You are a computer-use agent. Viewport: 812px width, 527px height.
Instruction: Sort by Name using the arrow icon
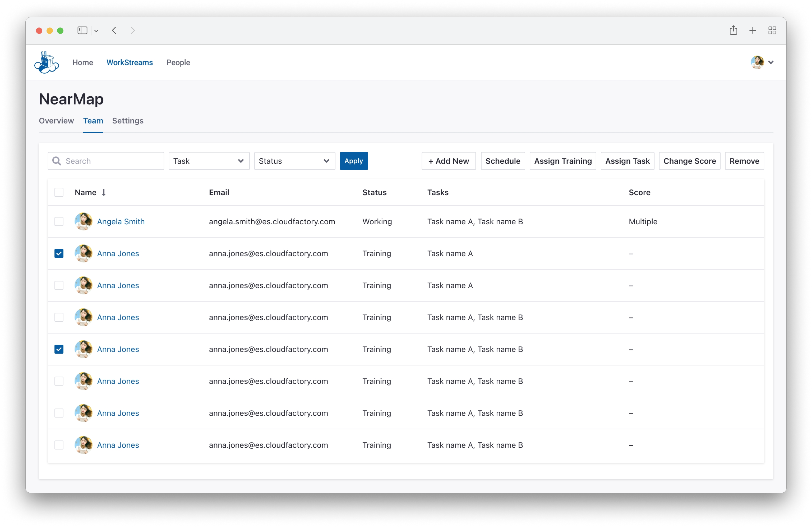pos(104,192)
